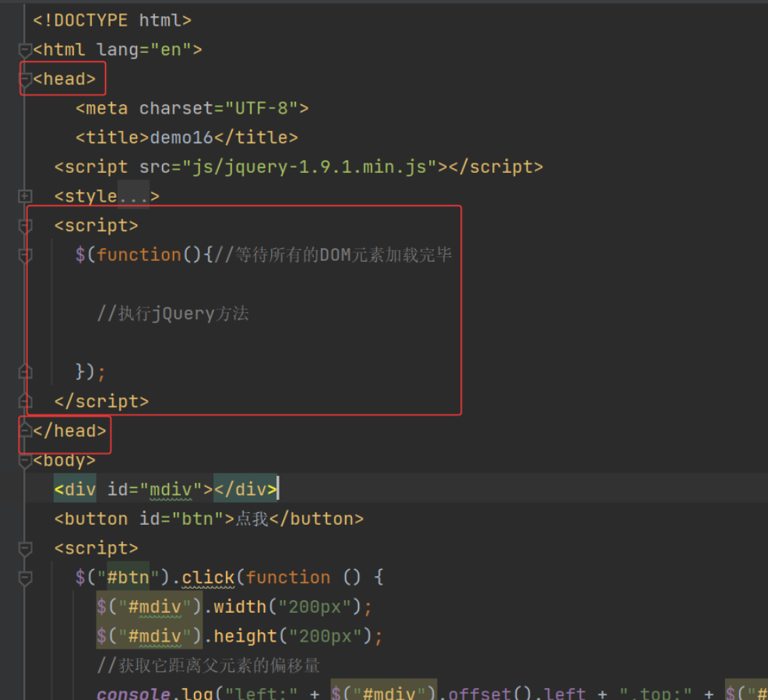Click fold end marker beside </head>
Screen dimensions: 768x700
pyautogui.click(x=25, y=431)
